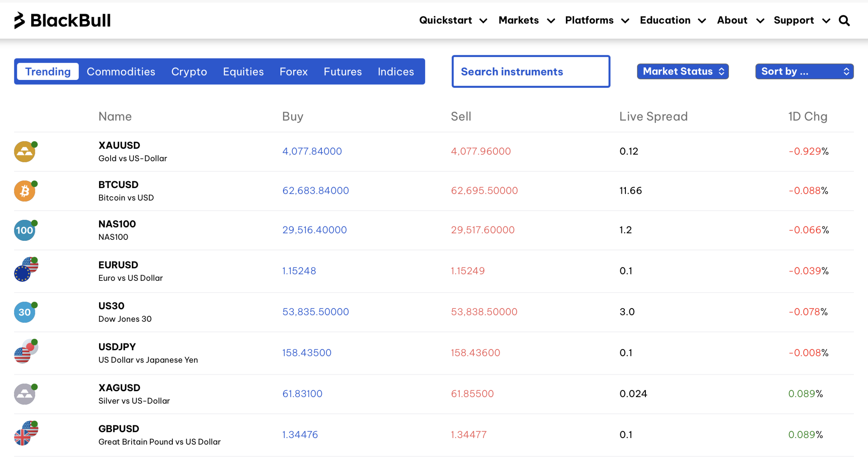Open the BTCUSD instrument name
868x459 pixels.
[x=118, y=185]
